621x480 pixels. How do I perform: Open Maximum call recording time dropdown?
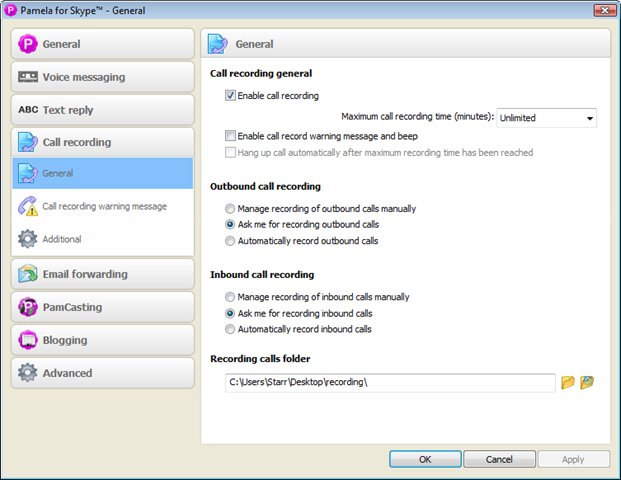pos(547,118)
